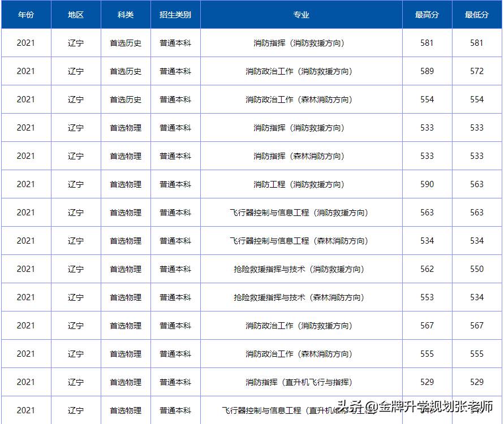This screenshot has height=424, width=504.
Task: Click the 科类 column header
Action: [125, 15]
